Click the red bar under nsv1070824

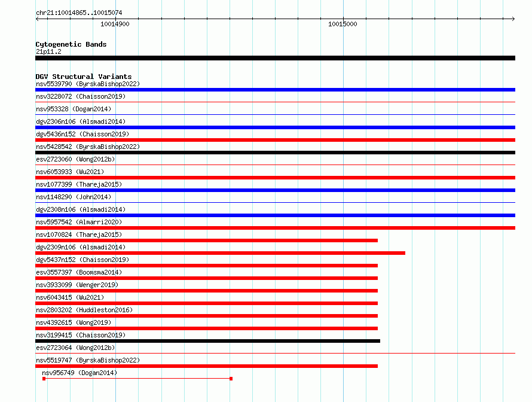click(x=207, y=240)
